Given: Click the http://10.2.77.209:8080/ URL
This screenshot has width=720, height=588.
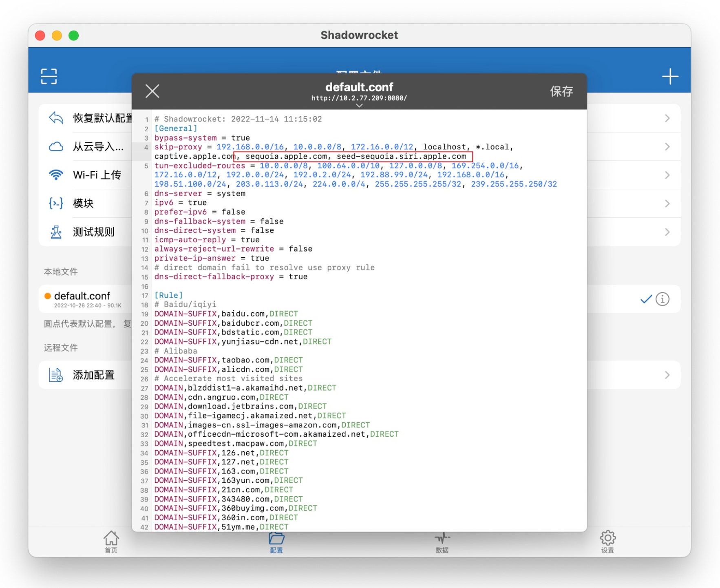Looking at the screenshot, I should [x=359, y=98].
